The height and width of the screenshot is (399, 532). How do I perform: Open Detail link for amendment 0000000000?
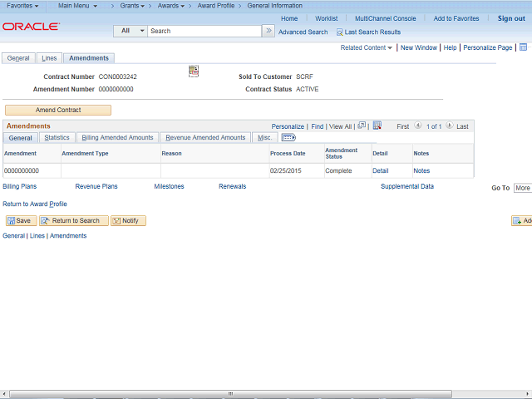[x=381, y=170]
